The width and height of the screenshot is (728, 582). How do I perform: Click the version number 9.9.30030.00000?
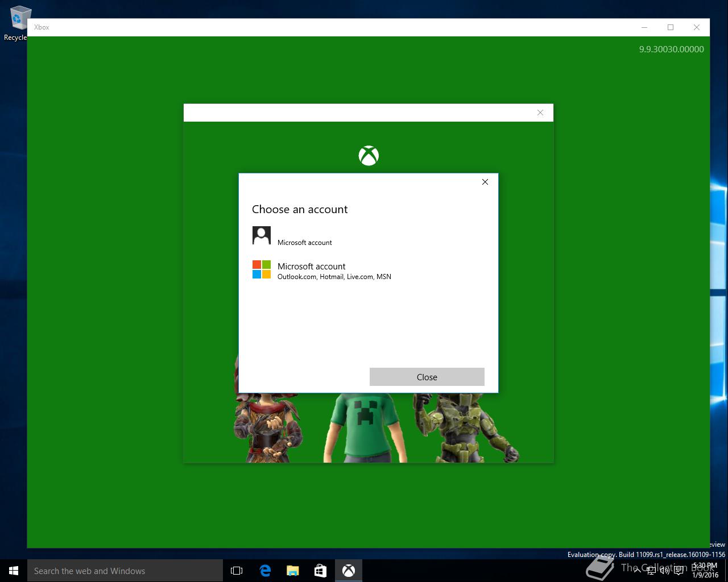point(671,49)
